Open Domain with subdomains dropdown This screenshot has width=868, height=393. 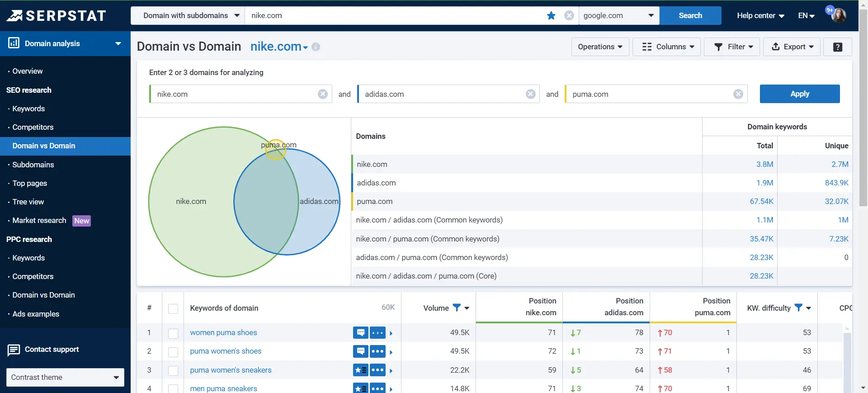pos(188,15)
